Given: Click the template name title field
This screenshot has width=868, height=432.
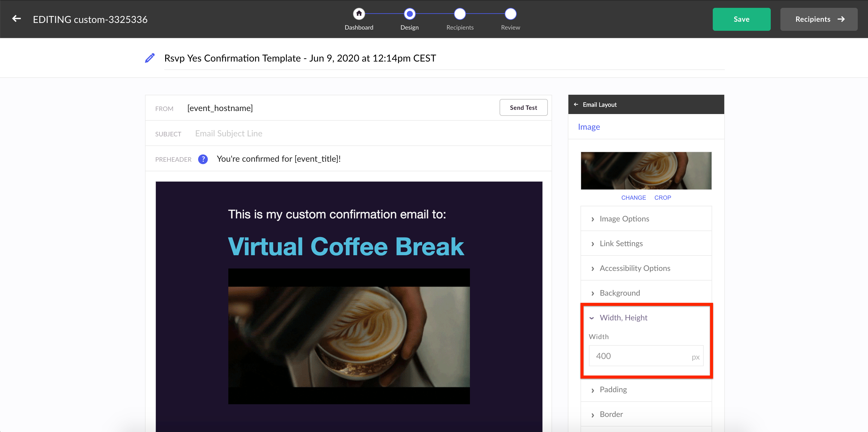Looking at the screenshot, I should [444, 58].
